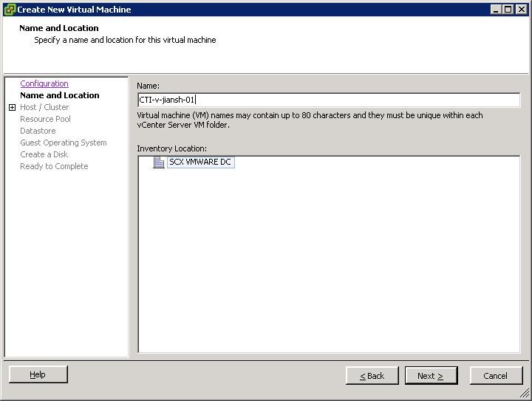Click the window resize grip corner
The width and height of the screenshot is (532, 401).
click(x=525, y=393)
